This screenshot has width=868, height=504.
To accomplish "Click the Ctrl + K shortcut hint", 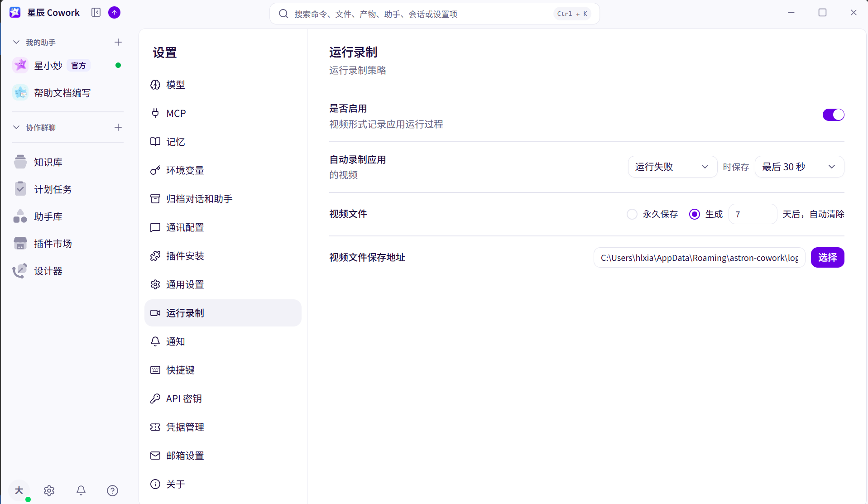I will [572, 14].
